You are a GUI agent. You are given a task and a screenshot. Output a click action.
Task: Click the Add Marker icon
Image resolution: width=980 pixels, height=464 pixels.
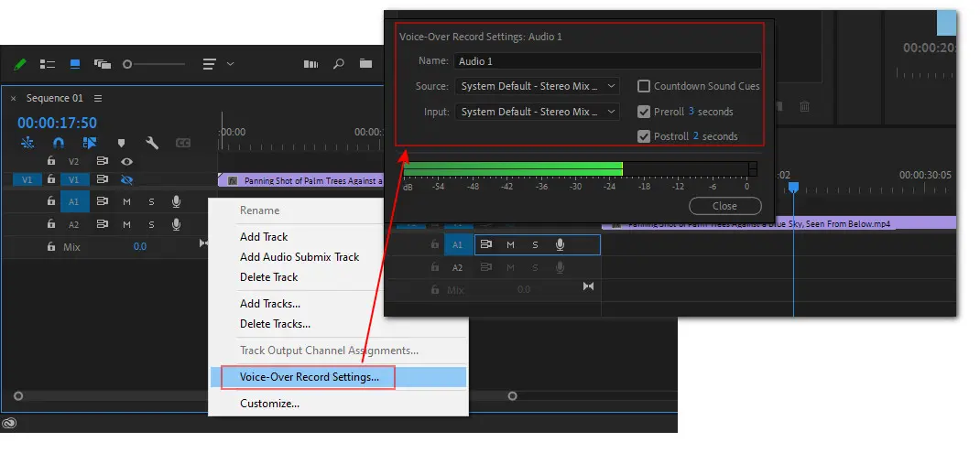tap(121, 143)
